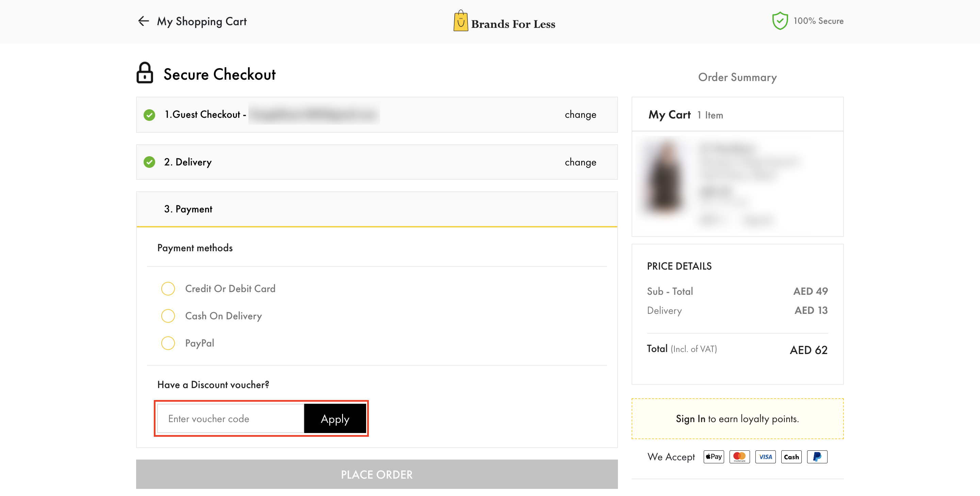This screenshot has width=980, height=496.
Task: Click the Cash payment icon
Action: (x=791, y=457)
